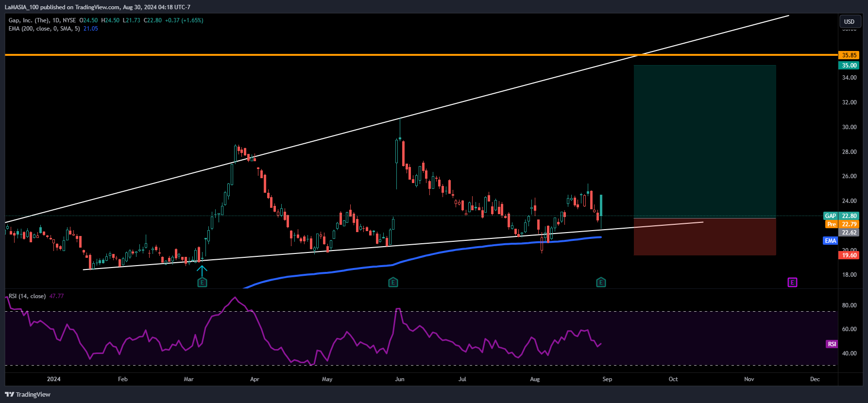Click the Jun label on time axis
Screen dimensions: 868x403
tap(400, 379)
